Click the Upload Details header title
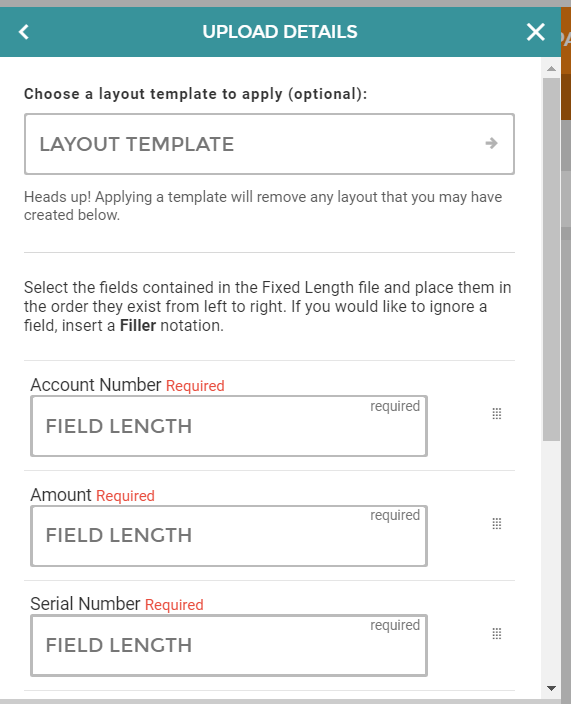 (280, 32)
